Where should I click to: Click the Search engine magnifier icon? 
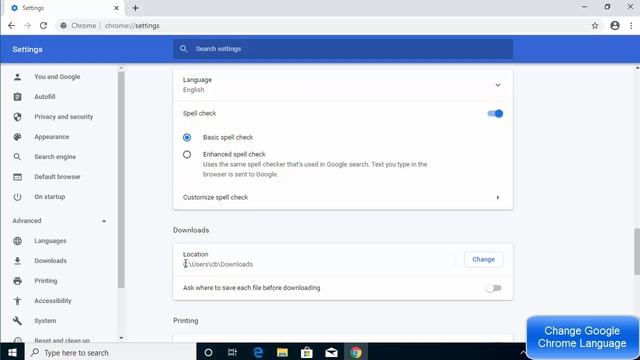tap(17, 157)
